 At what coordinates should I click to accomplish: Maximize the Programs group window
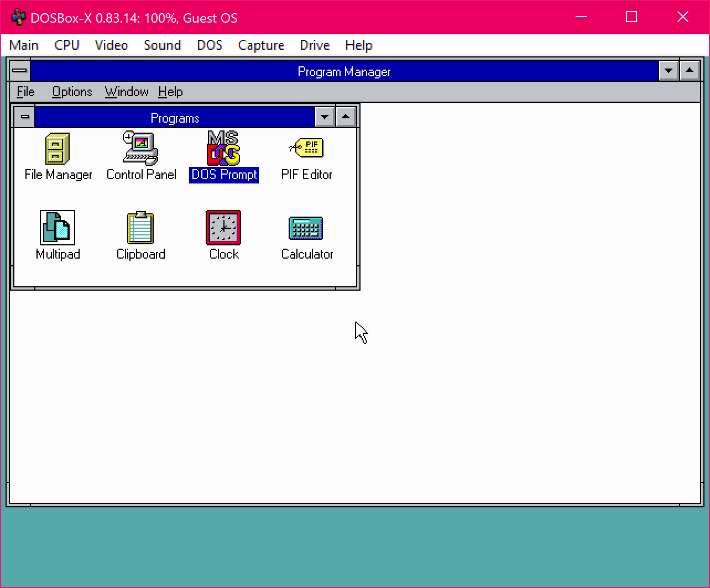point(346,117)
